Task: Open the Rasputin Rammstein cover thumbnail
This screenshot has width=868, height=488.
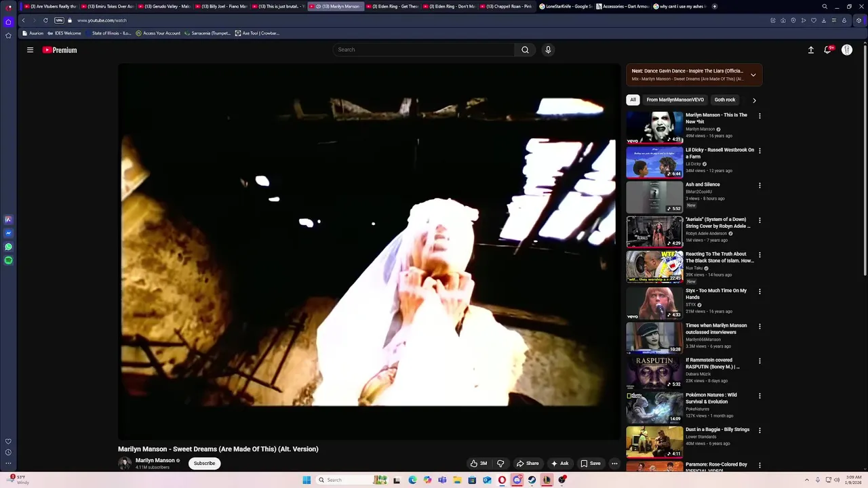Action: click(654, 373)
